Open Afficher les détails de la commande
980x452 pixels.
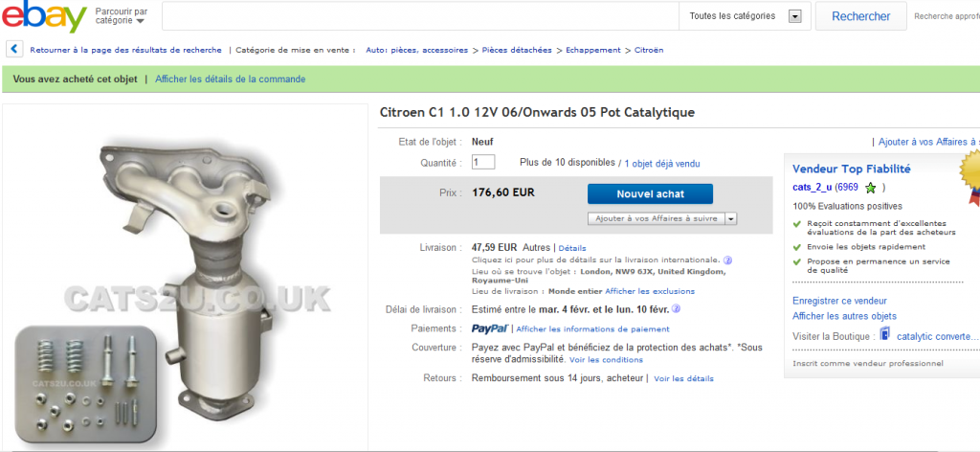(x=230, y=79)
